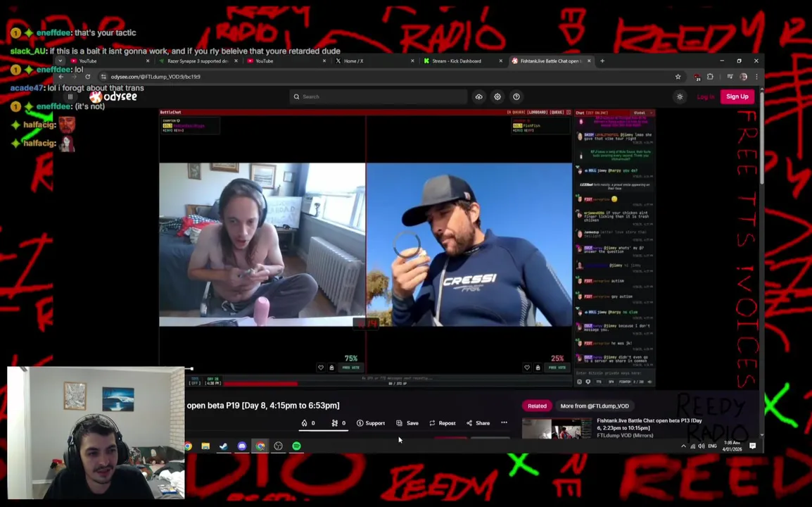812x507 pixels.
Task: Click the lock icon under 75% contestant
Action: [x=332, y=368]
